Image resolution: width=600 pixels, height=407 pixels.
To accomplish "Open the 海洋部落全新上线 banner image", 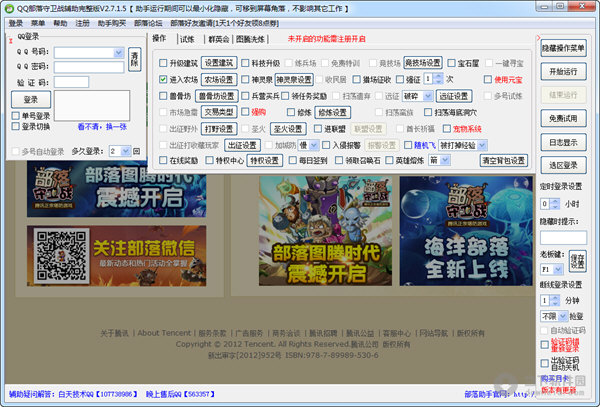I will click(466, 231).
